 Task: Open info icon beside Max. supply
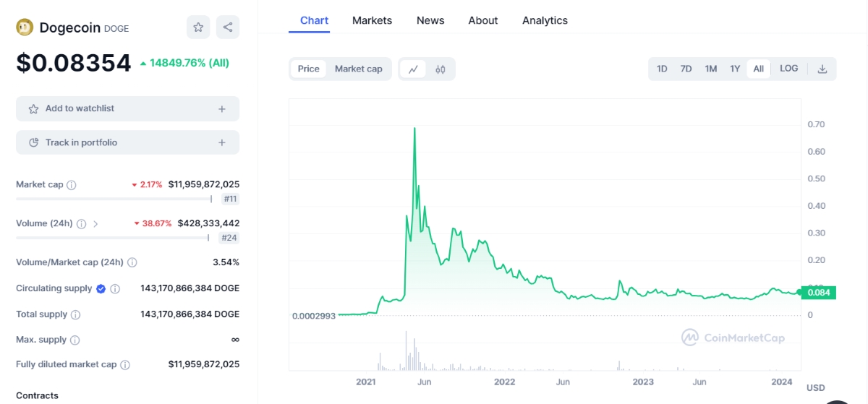click(75, 340)
